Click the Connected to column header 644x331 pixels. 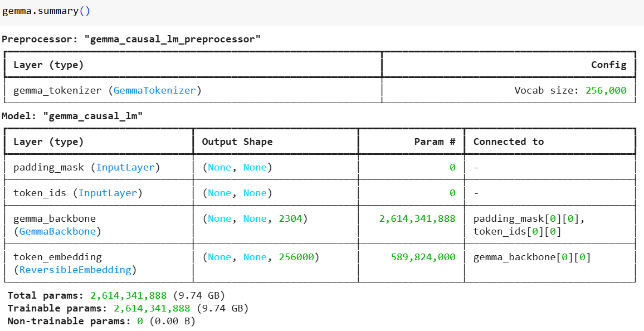pyautogui.click(x=509, y=142)
